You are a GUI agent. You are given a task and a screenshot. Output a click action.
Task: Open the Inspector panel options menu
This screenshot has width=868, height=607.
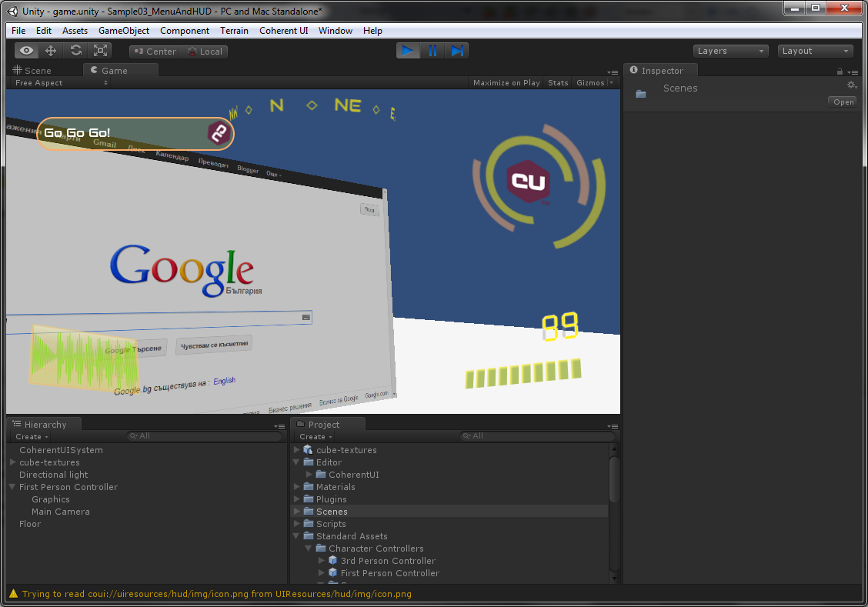[x=853, y=72]
